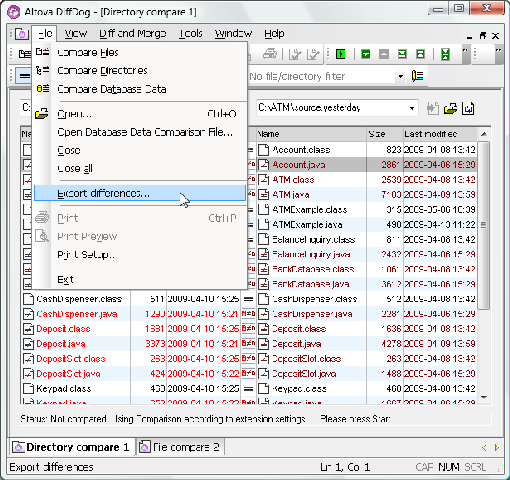
Task: Click the green next difference down-arrow icon
Action: (x=366, y=54)
